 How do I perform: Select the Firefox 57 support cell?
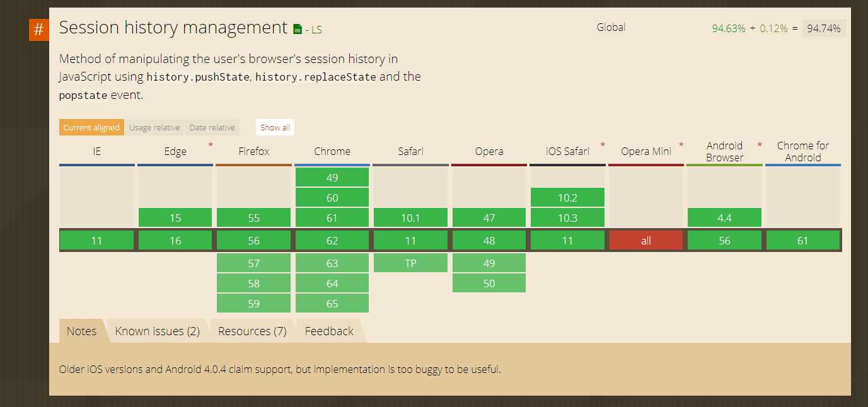click(x=254, y=263)
